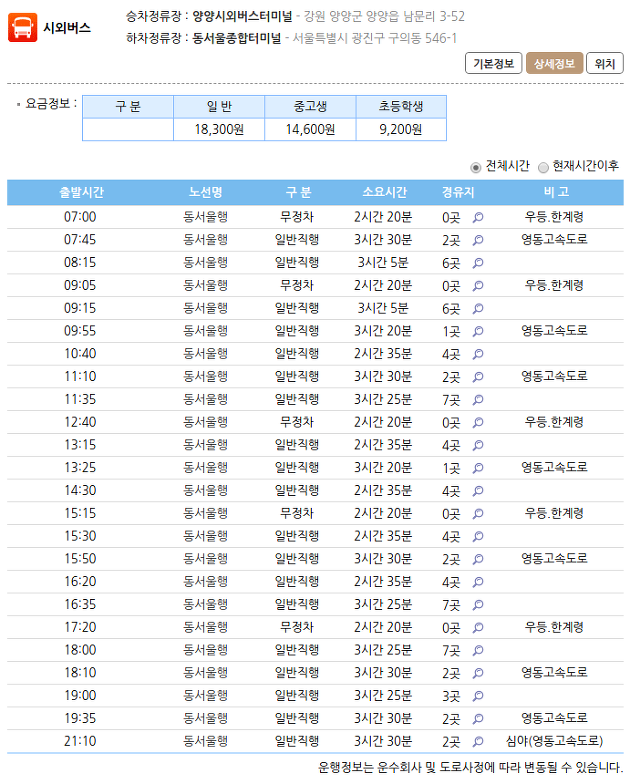View stopovers for the 15:50 departure

pyautogui.click(x=478, y=560)
